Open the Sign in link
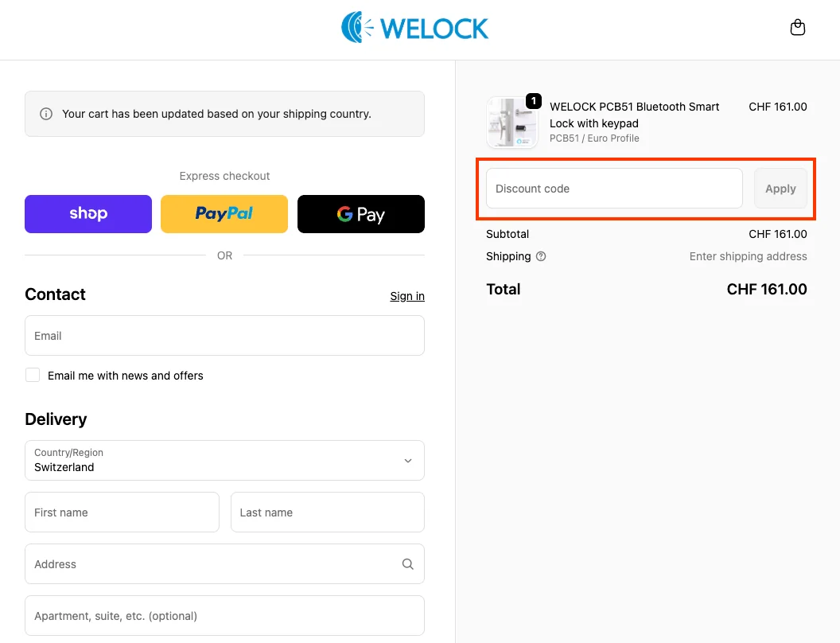This screenshot has width=840, height=643. (406, 295)
